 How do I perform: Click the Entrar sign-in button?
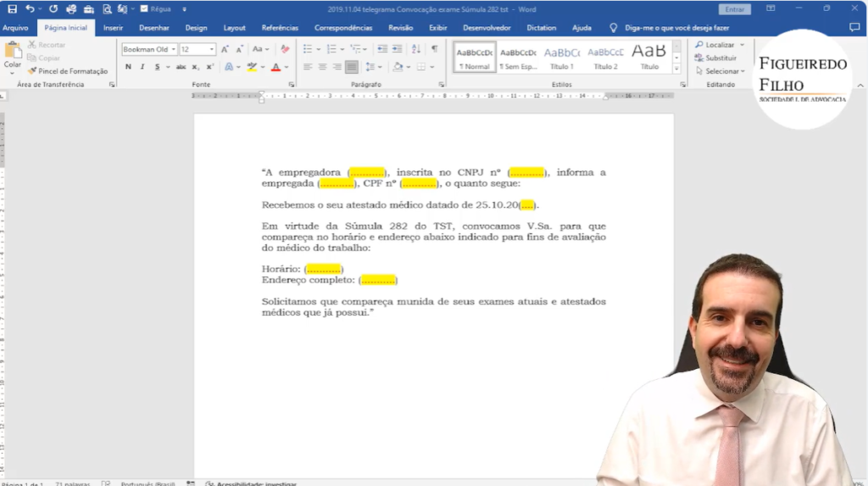click(x=733, y=9)
